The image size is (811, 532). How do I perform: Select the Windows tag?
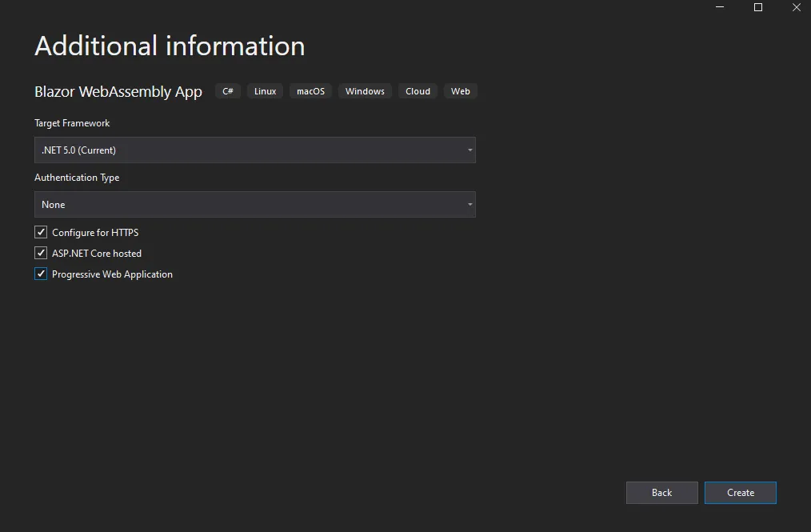click(x=365, y=91)
